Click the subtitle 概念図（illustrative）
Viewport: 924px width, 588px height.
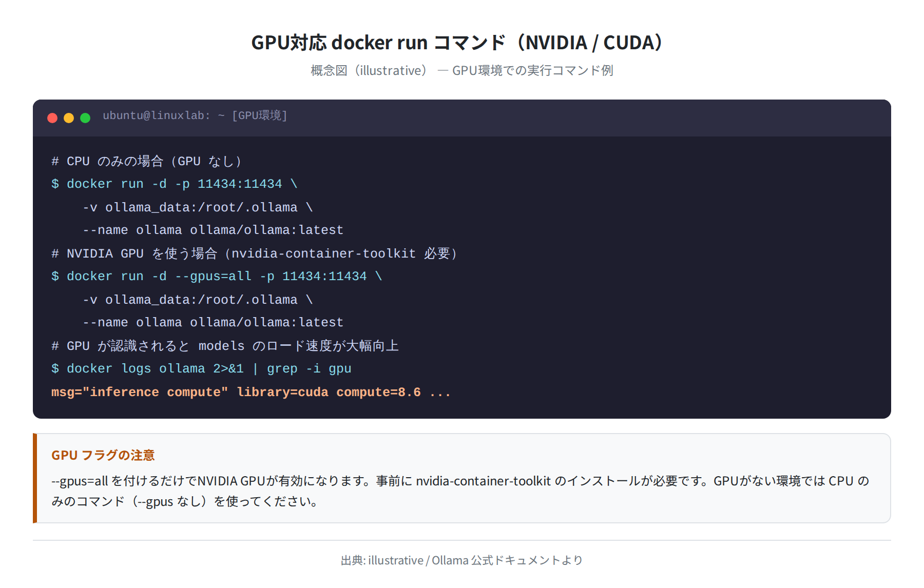coord(462,70)
